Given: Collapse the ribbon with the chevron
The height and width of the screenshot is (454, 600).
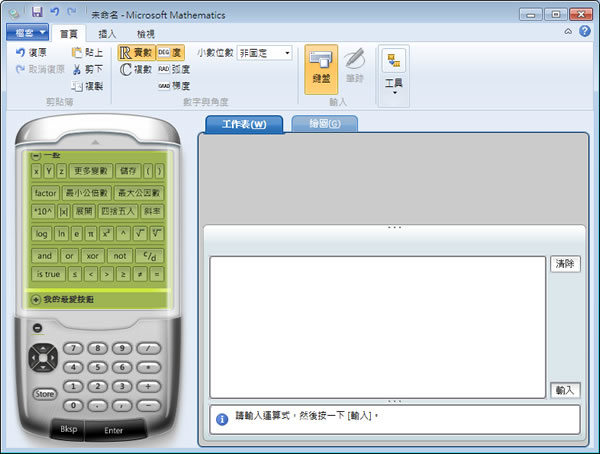Looking at the screenshot, I should [x=568, y=31].
